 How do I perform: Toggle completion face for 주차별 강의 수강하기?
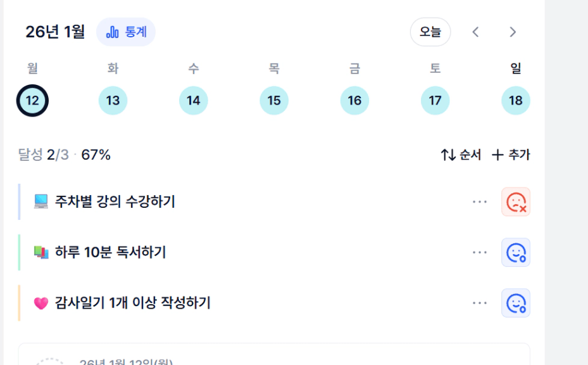pyautogui.click(x=516, y=202)
